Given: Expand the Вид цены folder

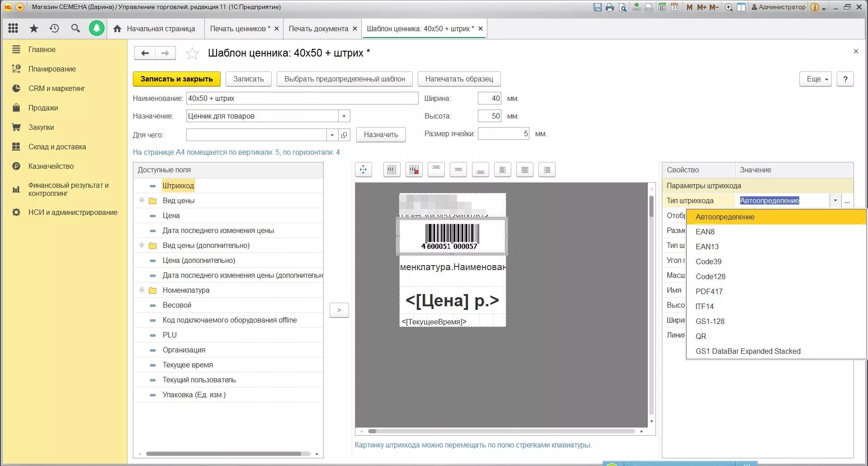Looking at the screenshot, I should click(142, 200).
